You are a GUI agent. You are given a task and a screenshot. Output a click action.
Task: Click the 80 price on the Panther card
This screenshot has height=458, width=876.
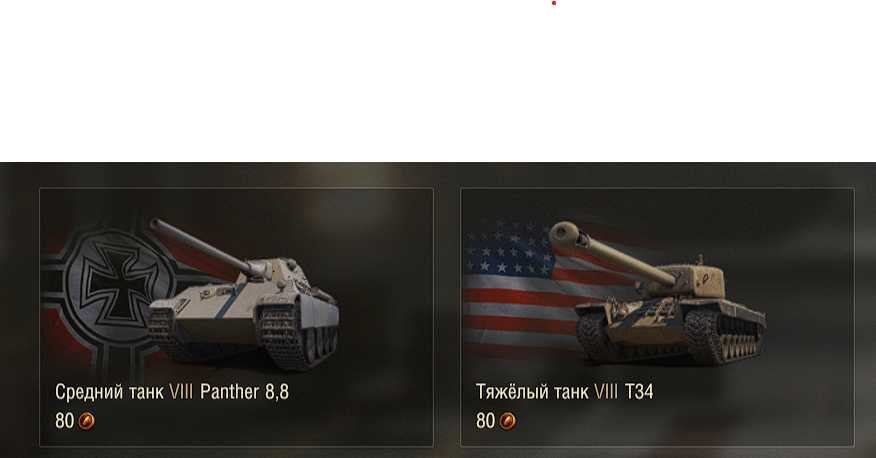coord(64,421)
